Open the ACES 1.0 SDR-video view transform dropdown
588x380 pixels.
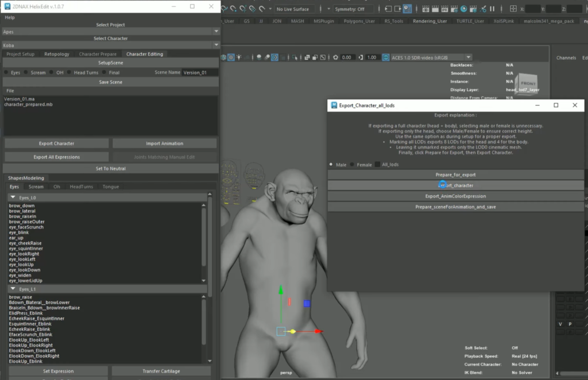point(431,57)
